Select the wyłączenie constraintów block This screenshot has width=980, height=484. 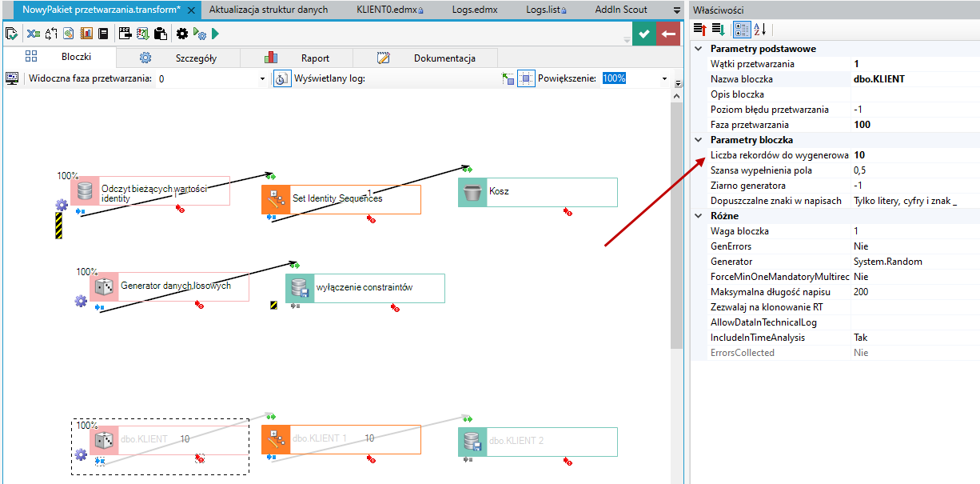click(x=365, y=288)
